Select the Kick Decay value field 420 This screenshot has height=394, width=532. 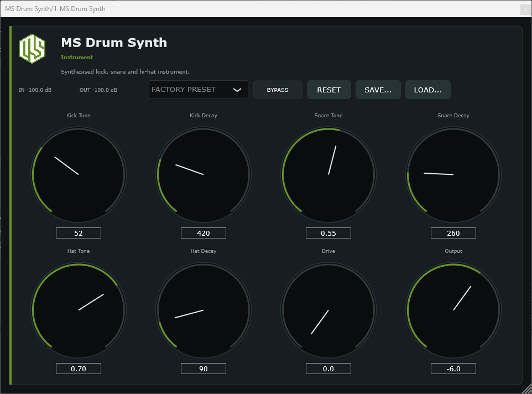click(203, 233)
